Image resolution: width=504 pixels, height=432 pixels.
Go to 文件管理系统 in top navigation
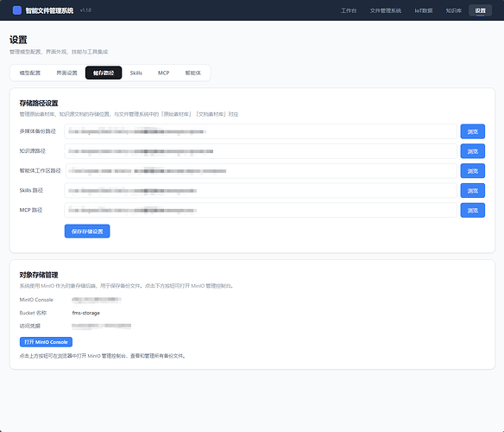(386, 10)
